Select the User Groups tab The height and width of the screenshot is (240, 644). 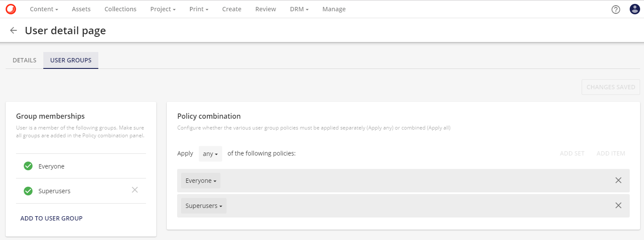[71, 60]
